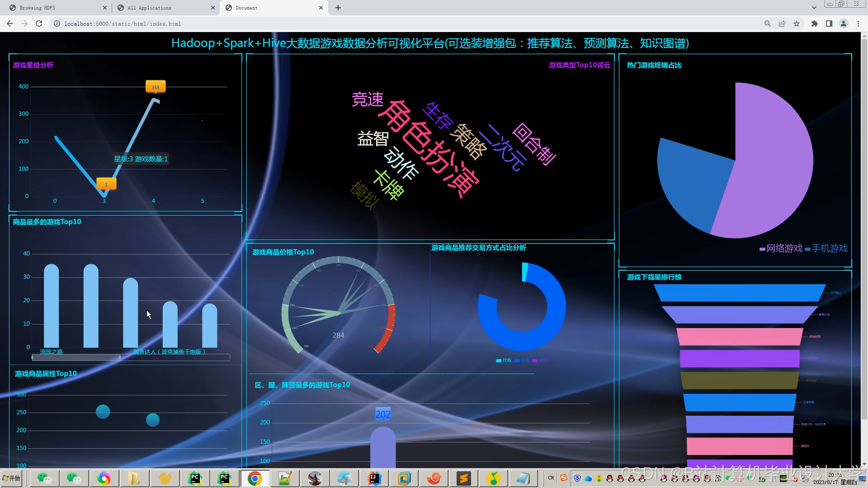
Task: Open IntelliJ IDEA from taskbar
Action: pyautogui.click(x=374, y=478)
